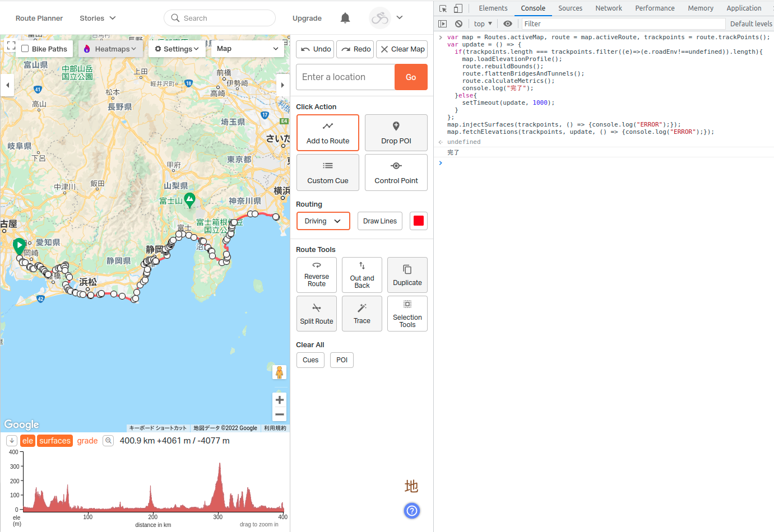This screenshot has width=774, height=532.
Task: Switch to the Memory tab
Action: click(701, 8)
